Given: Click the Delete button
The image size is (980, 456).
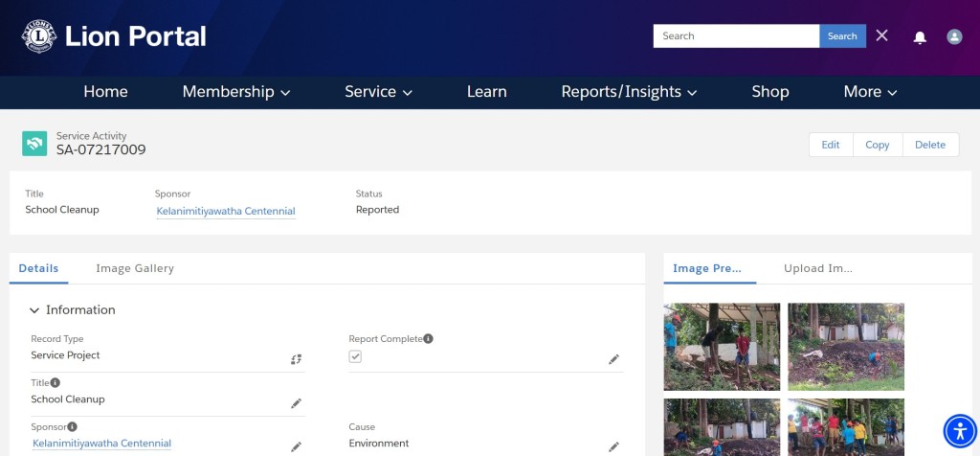Looking at the screenshot, I should coord(930,145).
